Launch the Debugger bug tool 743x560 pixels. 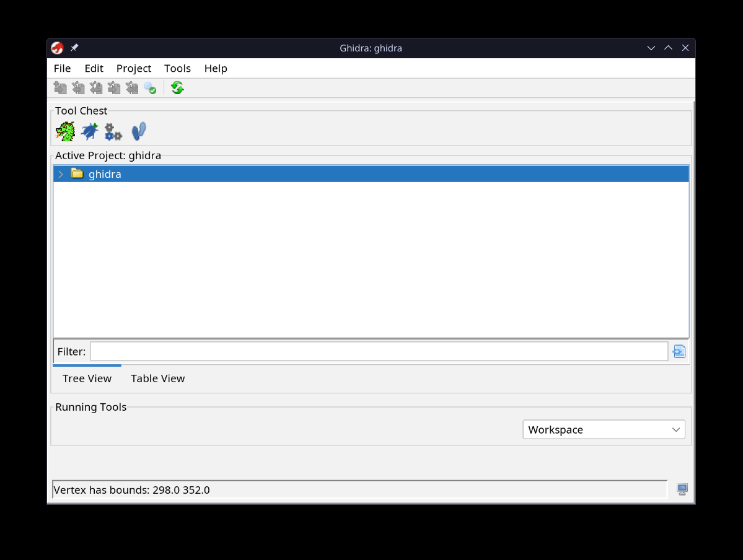90,131
